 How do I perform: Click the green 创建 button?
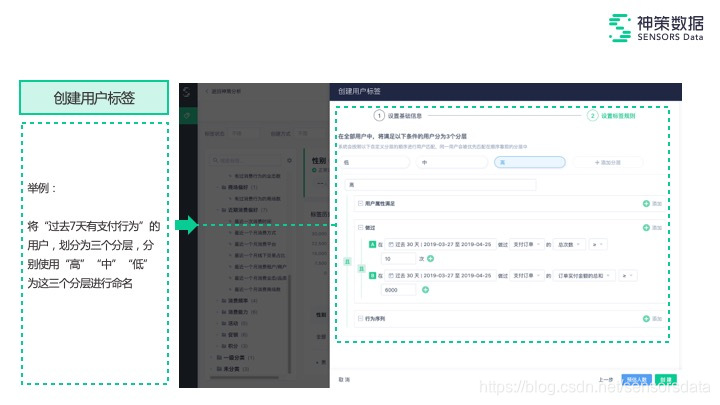click(x=666, y=380)
